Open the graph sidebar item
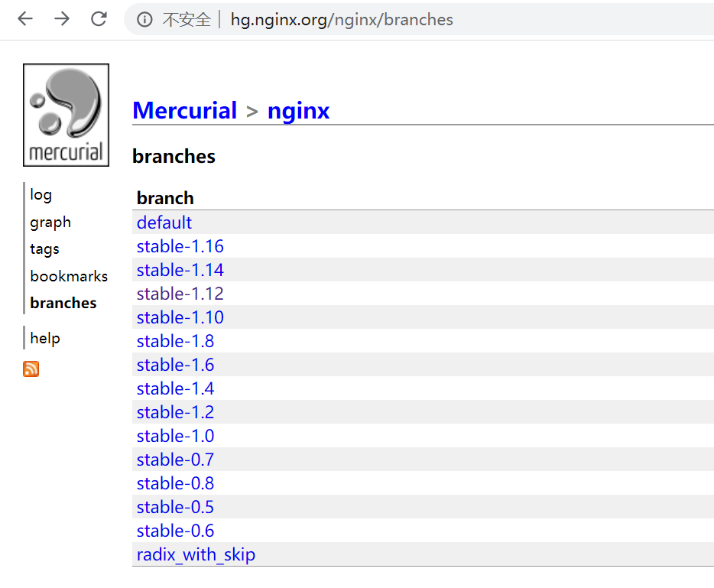Screen dimensions: 714x588 tap(50, 223)
